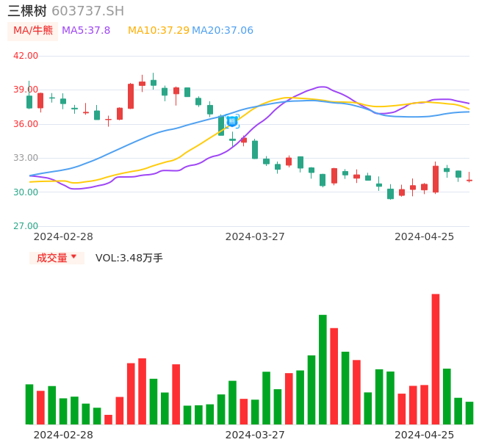This screenshot has height=445, width=504.
Task: Click the last volume bar on the right
Action: [469, 413]
